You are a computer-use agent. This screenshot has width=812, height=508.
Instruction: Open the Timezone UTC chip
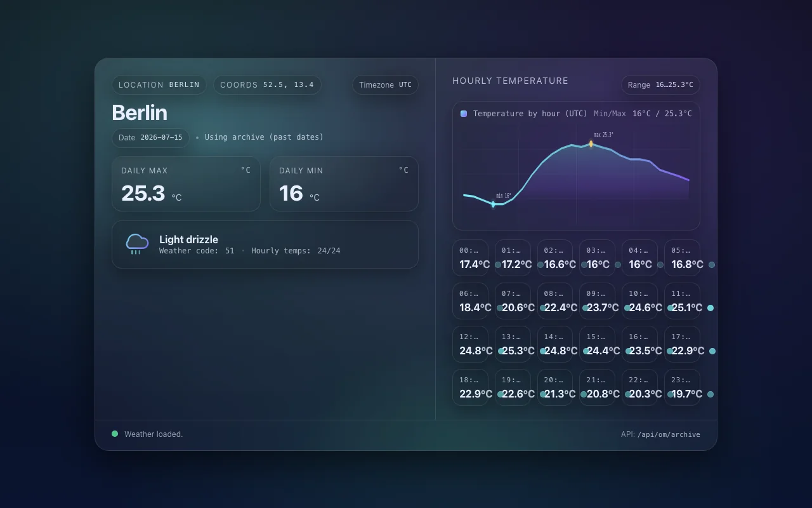coord(385,85)
